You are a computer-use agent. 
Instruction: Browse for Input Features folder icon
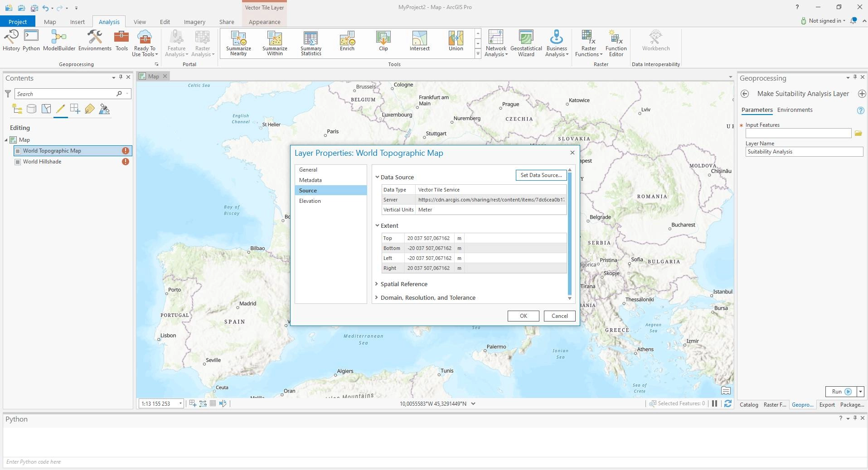[x=858, y=133]
